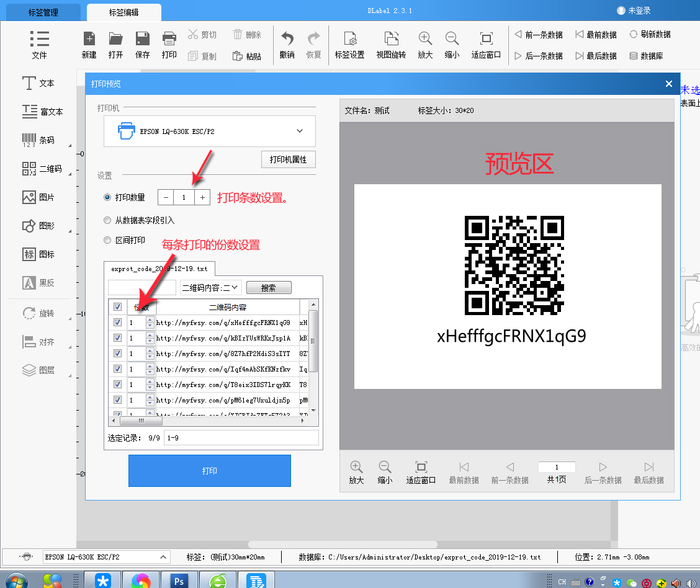Image resolution: width=700 pixels, height=588 pixels.
Task: Click the table's horizontal scrollbar thumb
Action: click(x=141, y=421)
